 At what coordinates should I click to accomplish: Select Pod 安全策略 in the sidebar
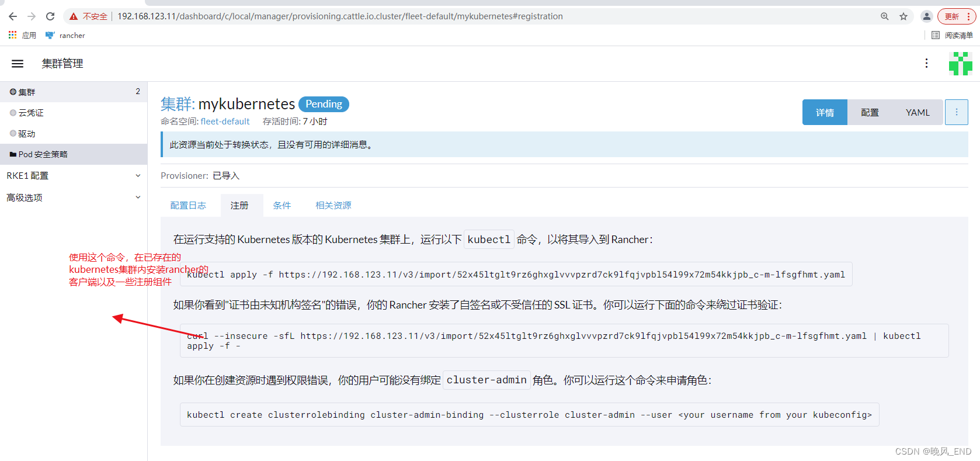point(74,154)
